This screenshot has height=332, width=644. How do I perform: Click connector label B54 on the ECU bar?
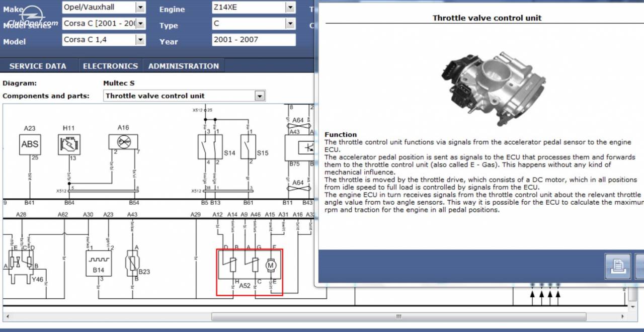134,203
